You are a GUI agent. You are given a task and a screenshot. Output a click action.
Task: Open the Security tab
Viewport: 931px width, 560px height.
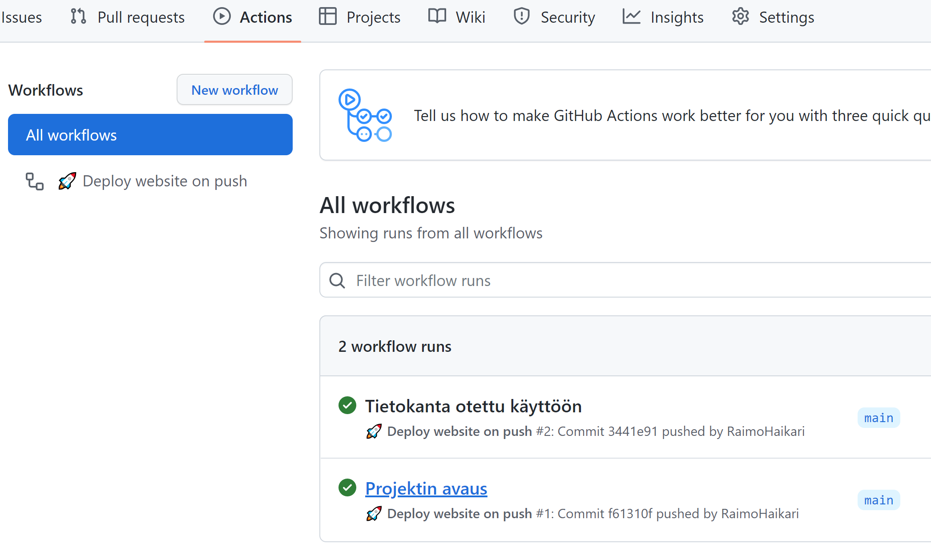click(554, 17)
